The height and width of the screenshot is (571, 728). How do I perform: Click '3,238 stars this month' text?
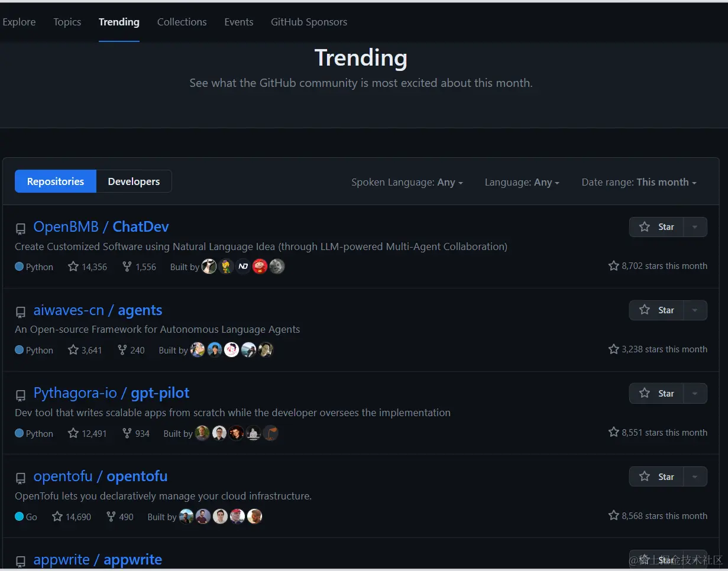(x=658, y=349)
